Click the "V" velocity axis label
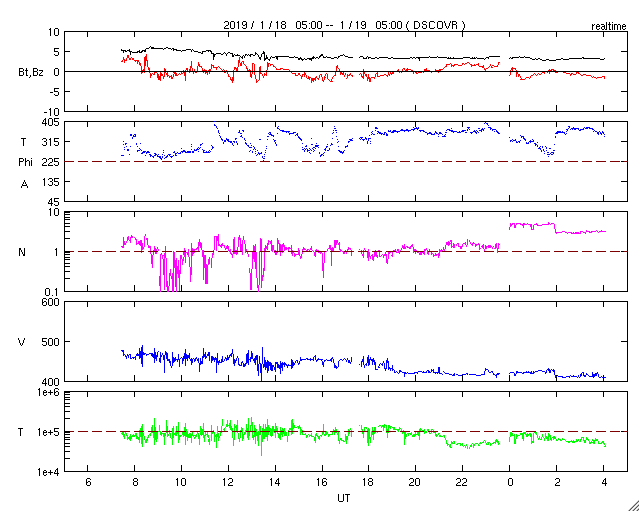The image size is (640, 512). pos(23,342)
